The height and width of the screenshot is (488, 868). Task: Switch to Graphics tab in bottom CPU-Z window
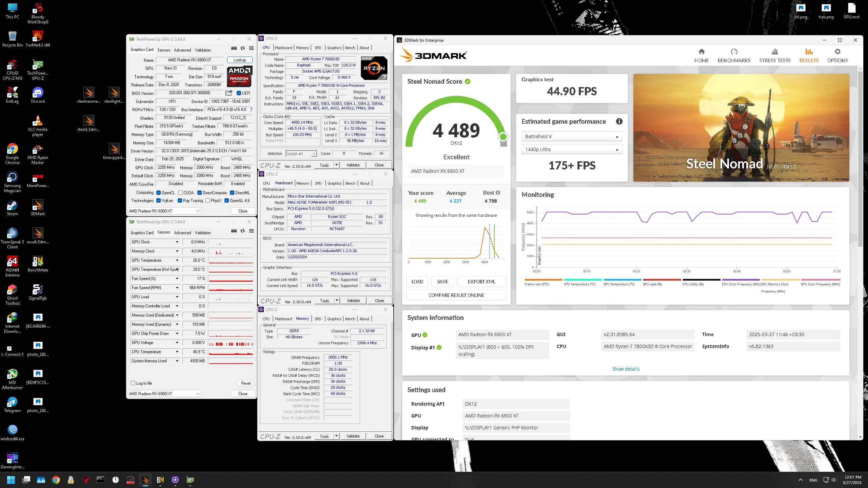coord(334,319)
